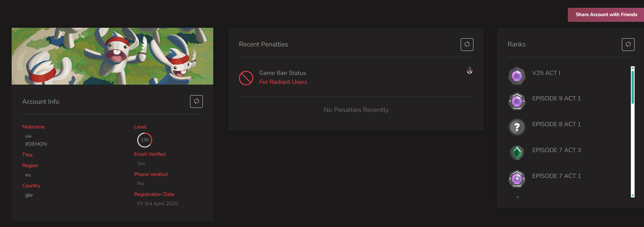The image size is (644, 227).
Task: Click the Episode 7 Act 3 rank badge
Action: click(x=517, y=153)
